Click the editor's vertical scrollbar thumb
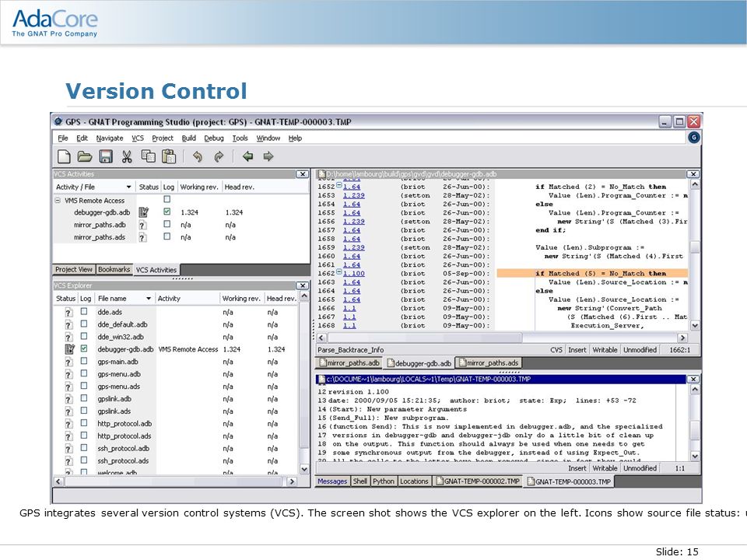Image resolution: width=747 pixels, height=560 pixels. point(695,247)
